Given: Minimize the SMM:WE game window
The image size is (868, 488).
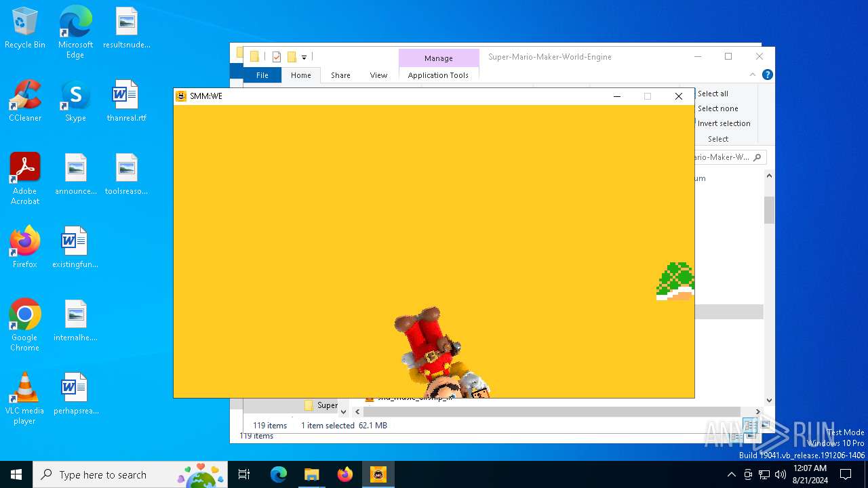Looking at the screenshot, I should [x=617, y=96].
